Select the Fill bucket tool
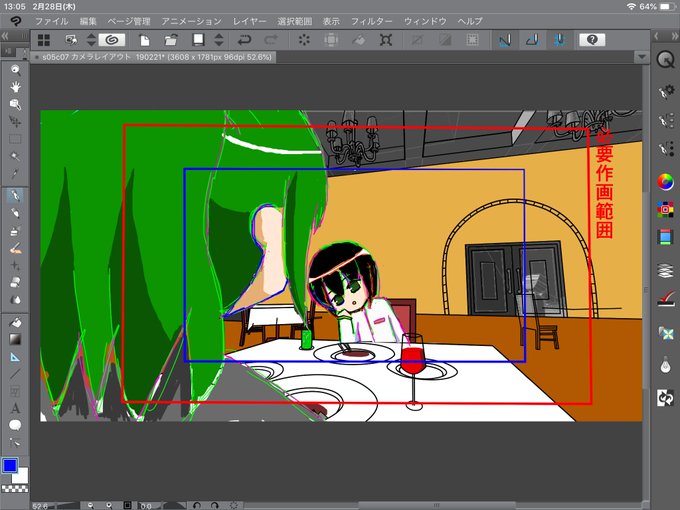 [15, 322]
